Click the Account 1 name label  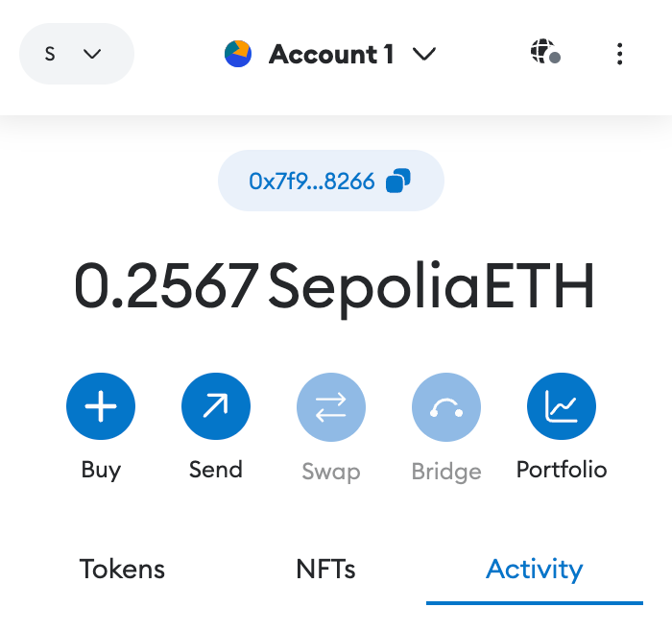click(331, 55)
